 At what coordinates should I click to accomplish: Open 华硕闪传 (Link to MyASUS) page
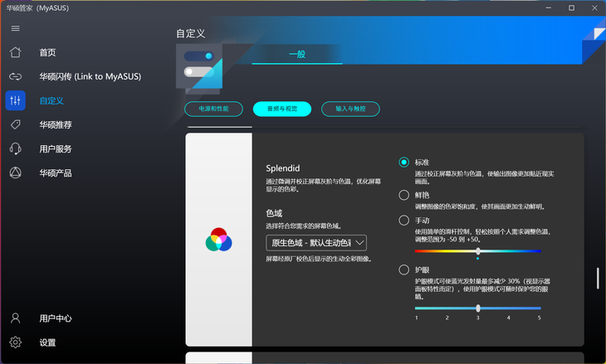90,76
